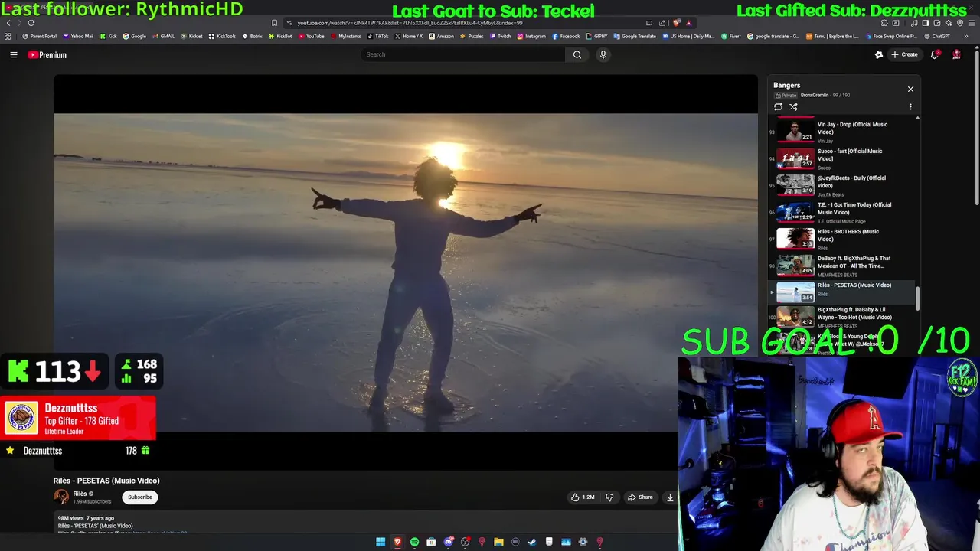Reload the page with browser refresh icon

(31, 23)
